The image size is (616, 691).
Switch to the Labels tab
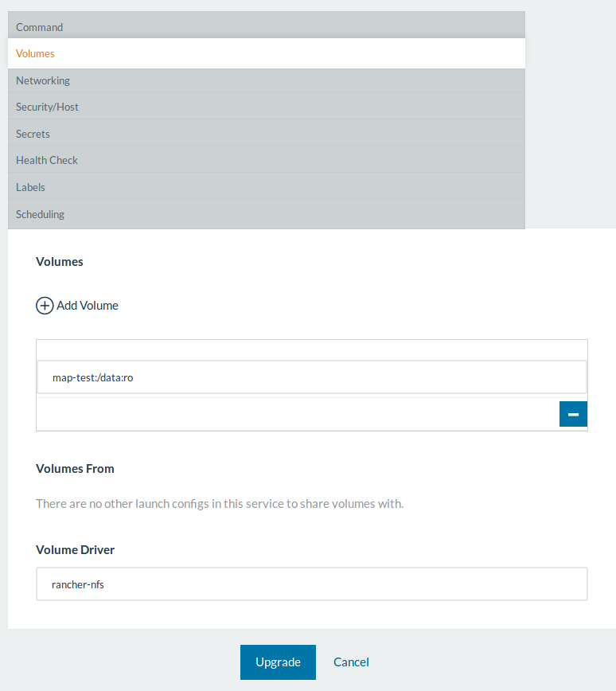pyautogui.click(x=266, y=187)
